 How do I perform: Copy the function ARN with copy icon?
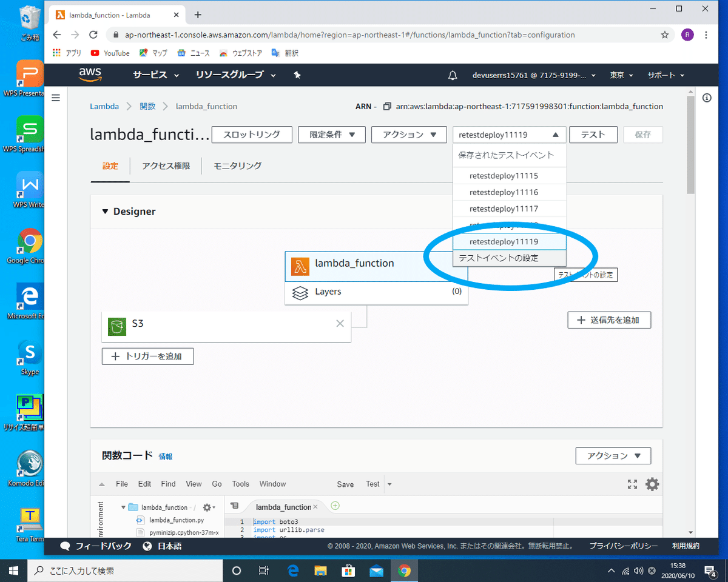387,107
